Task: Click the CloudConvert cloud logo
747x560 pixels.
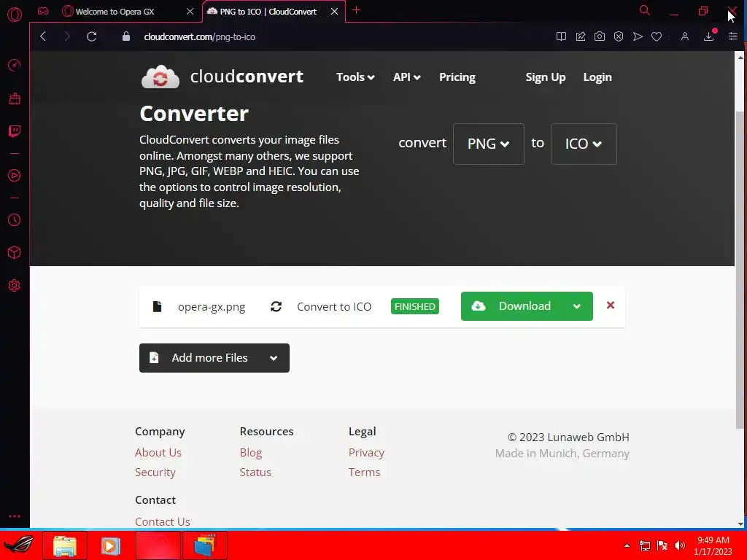Action: pyautogui.click(x=160, y=77)
